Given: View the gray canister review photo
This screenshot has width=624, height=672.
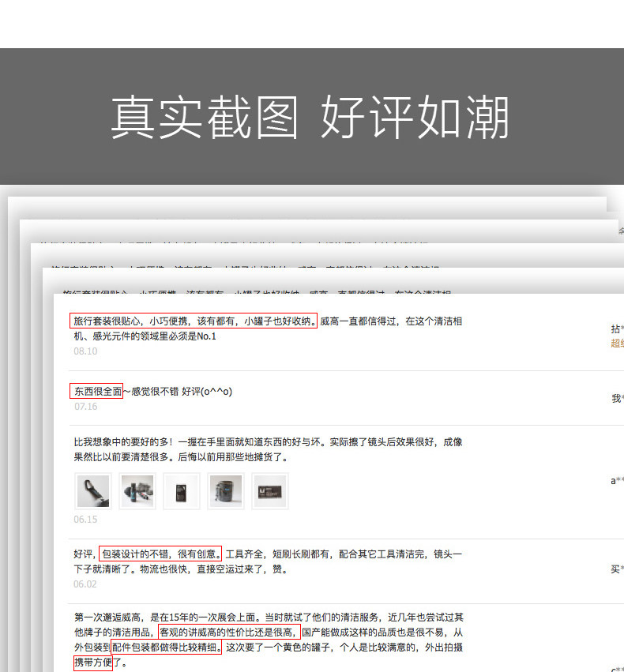Looking at the screenshot, I should [226, 491].
